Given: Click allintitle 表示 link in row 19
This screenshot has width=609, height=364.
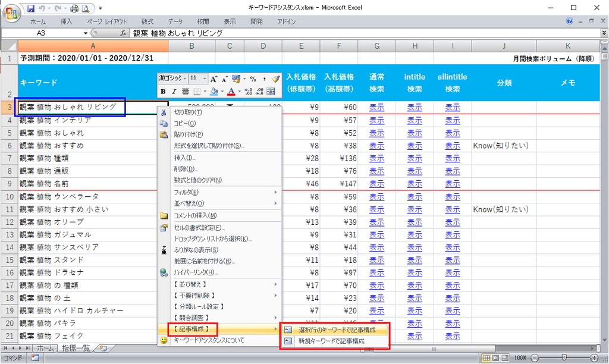Looking at the screenshot, I should pos(453,311).
